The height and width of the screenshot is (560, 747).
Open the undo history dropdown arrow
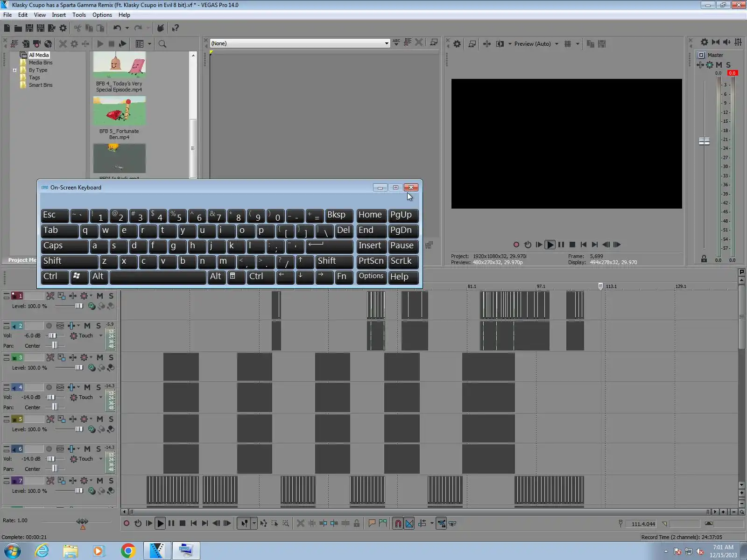pyautogui.click(x=127, y=28)
